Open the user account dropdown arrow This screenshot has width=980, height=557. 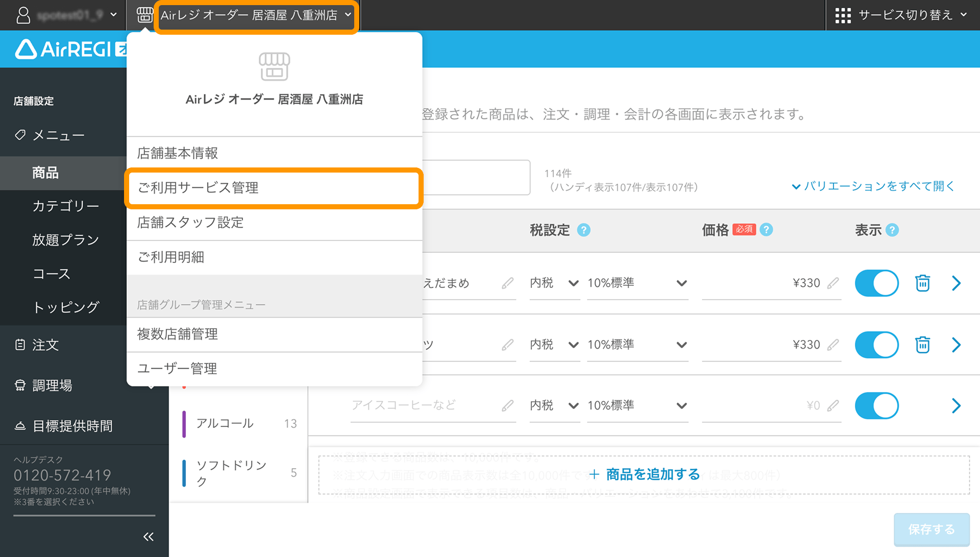(113, 15)
